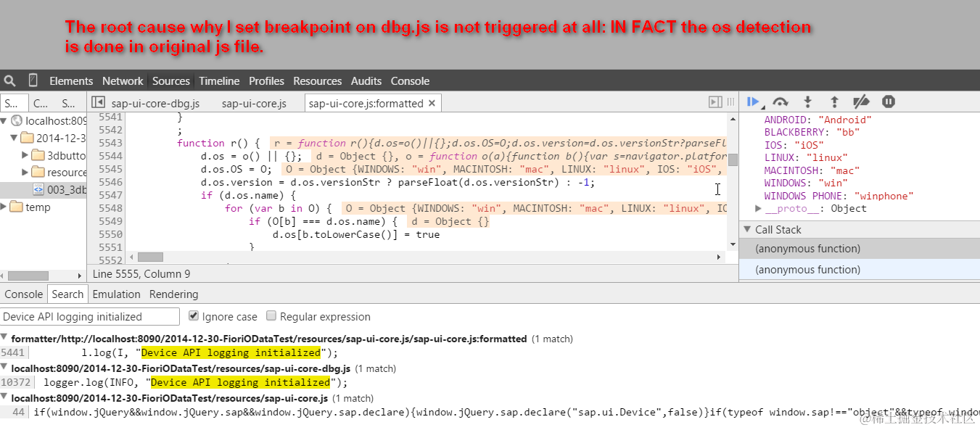
Task: Click MACINTOSH: "mac" scope variable
Action: (x=812, y=170)
